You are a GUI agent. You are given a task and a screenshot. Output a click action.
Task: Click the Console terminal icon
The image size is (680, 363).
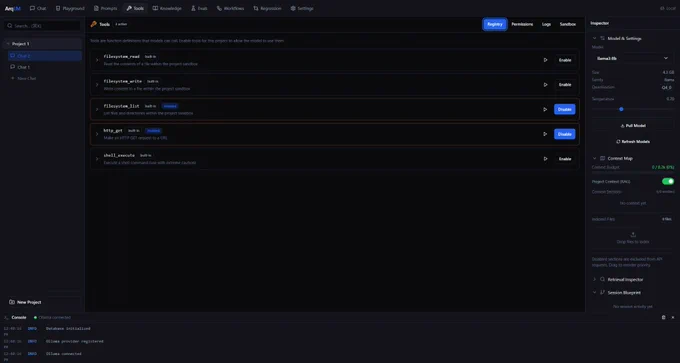[x=6, y=317]
